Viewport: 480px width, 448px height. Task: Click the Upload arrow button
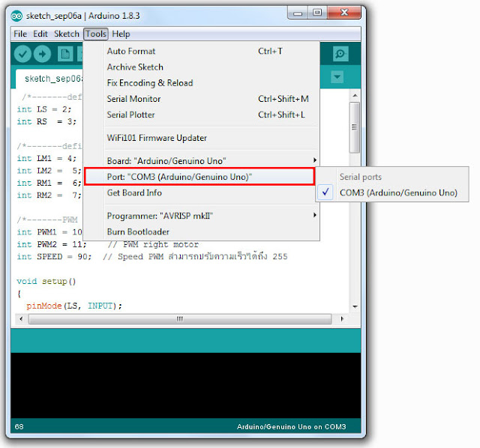point(42,54)
